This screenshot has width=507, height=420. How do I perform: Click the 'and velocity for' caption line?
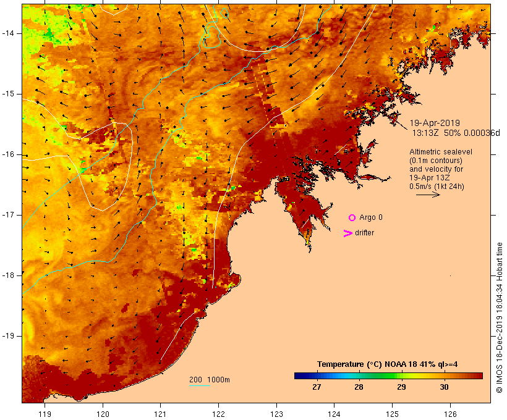click(436, 169)
